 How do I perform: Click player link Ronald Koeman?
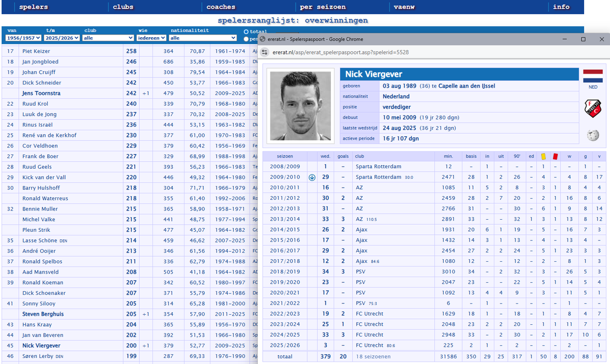pyautogui.click(x=43, y=283)
